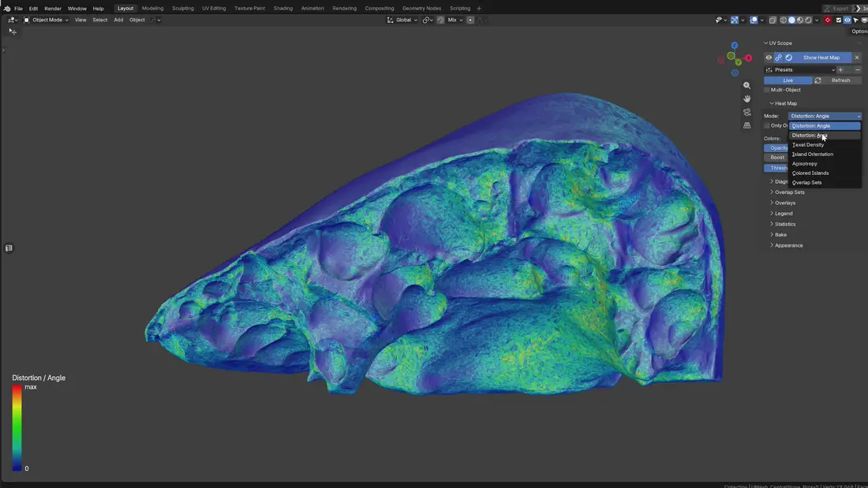Select Texel Density from Mode list
868x488 pixels.
pyautogui.click(x=825, y=145)
